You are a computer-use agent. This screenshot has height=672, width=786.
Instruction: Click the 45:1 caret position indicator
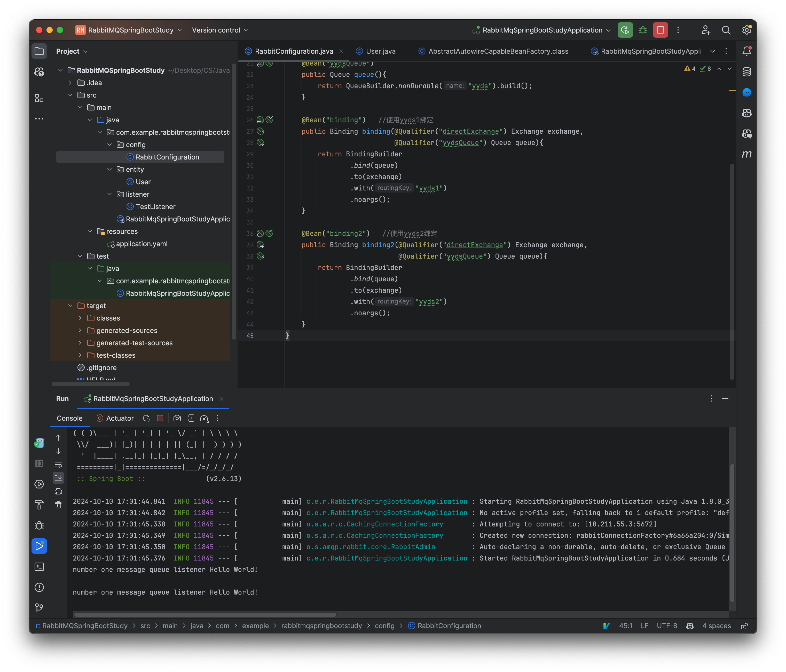(626, 626)
